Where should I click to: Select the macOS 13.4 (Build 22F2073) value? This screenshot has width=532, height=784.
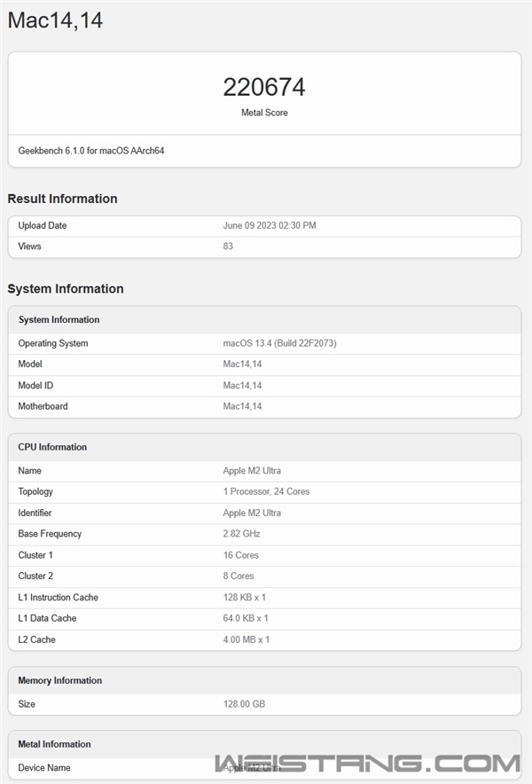(x=279, y=343)
